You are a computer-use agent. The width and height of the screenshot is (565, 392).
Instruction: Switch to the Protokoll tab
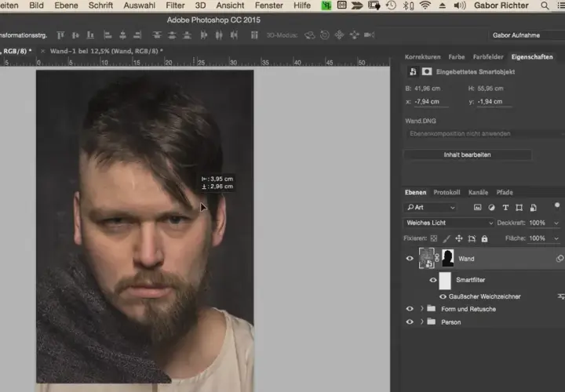point(447,192)
